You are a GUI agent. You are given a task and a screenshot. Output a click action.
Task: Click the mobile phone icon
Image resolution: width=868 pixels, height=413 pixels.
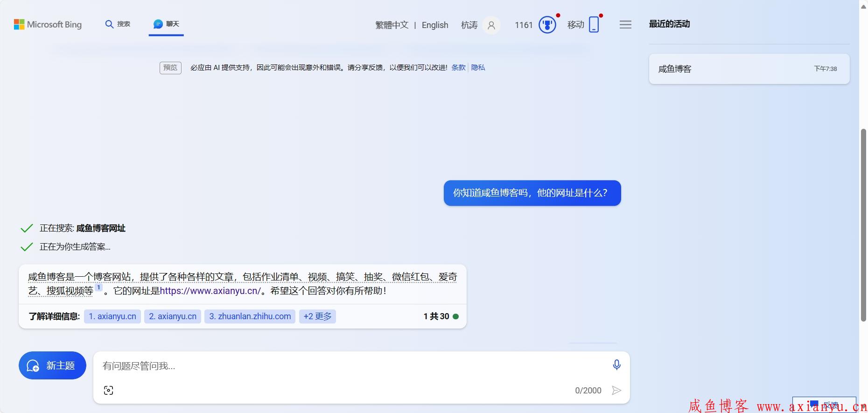point(594,25)
